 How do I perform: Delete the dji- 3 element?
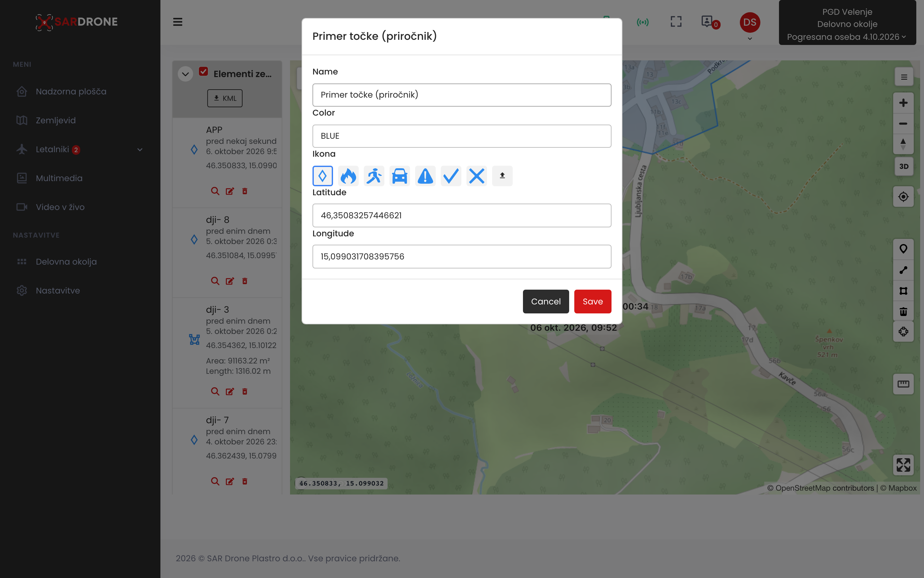245,391
